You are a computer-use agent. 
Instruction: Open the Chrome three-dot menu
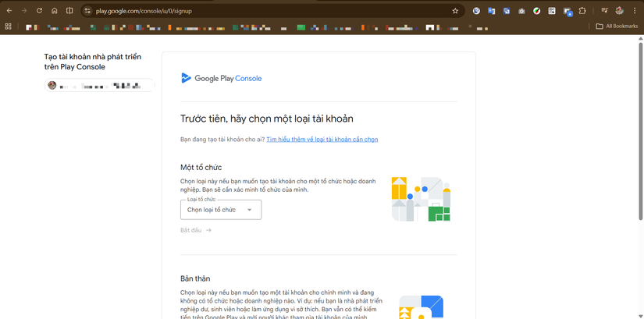click(635, 11)
